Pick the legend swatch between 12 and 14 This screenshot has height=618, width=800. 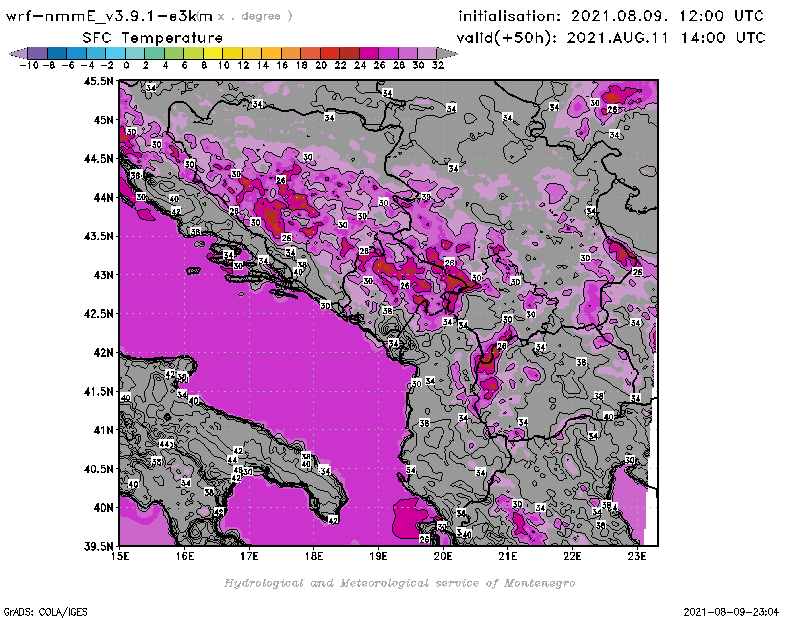tap(252, 53)
